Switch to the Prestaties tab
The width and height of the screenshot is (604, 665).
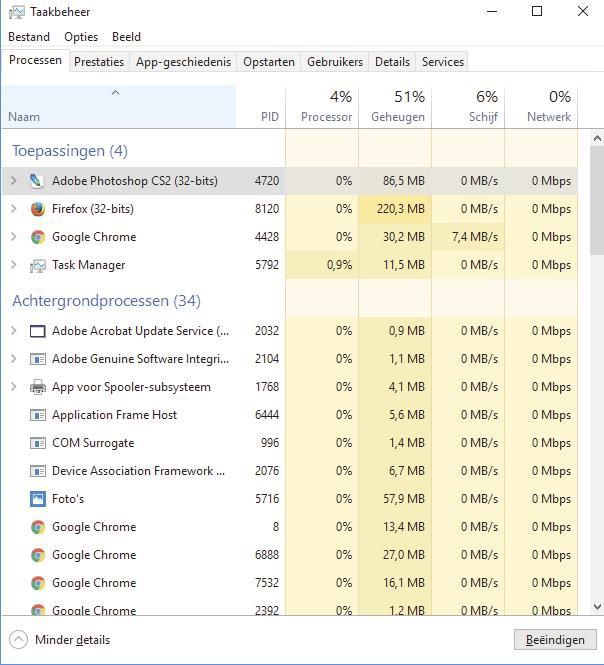99,62
